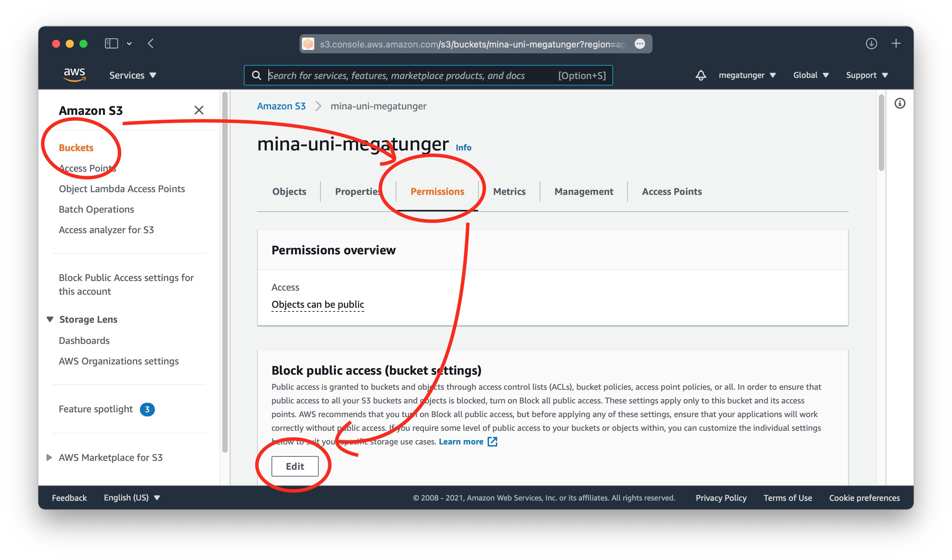
Task: Click Edit under Block public access
Action: click(295, 466)
